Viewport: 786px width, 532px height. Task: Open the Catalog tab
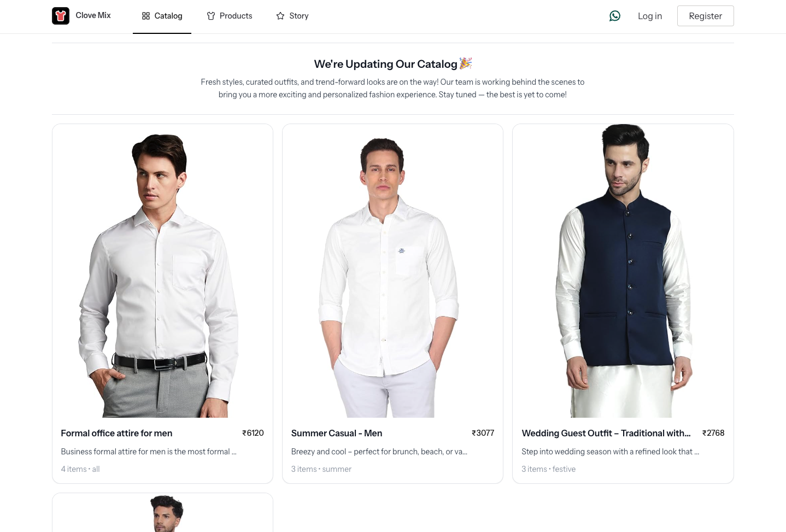[162, 16]
